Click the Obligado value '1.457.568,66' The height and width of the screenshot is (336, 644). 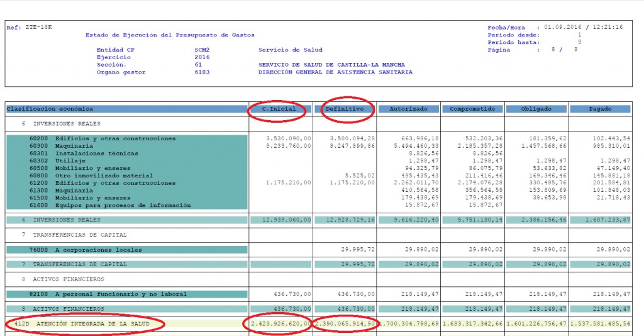point(544,146)
